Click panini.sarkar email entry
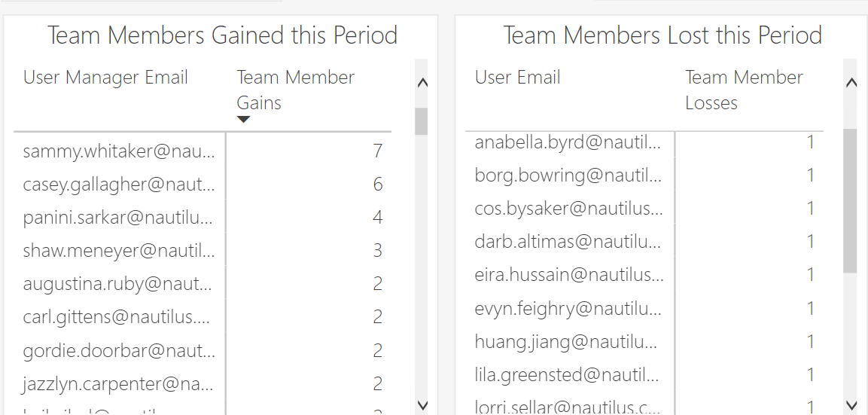The height and width of the screenshot is (415, 868). (119, 218)
